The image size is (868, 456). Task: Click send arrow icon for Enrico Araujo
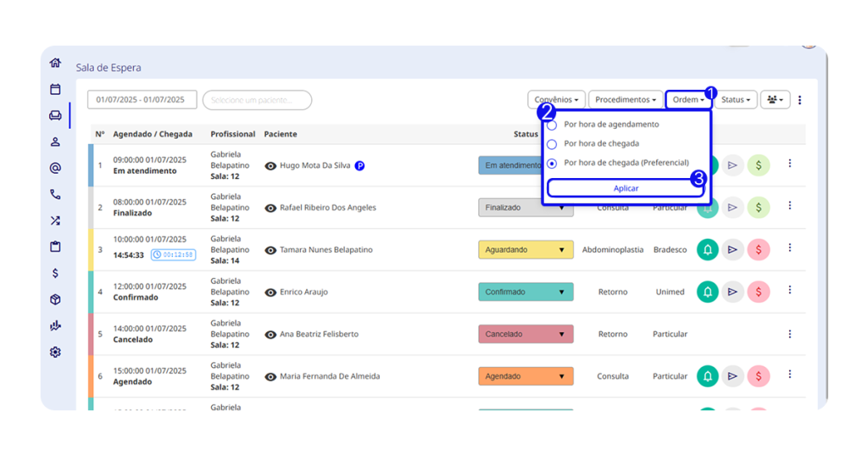(x=732, y=292)
